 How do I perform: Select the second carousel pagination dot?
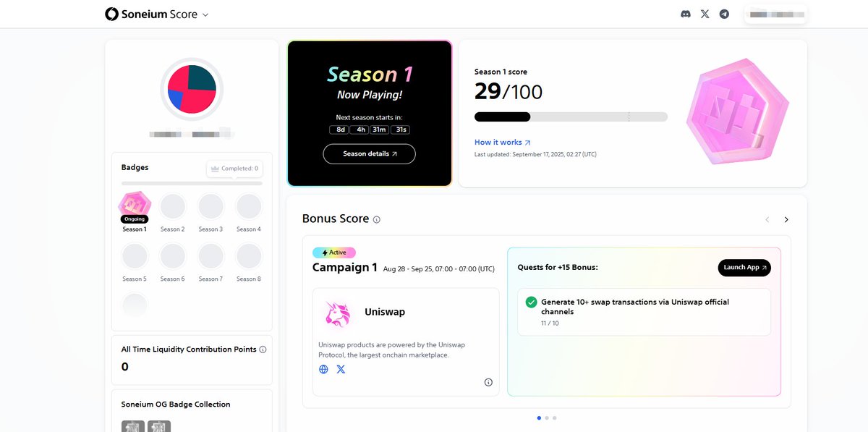coord(547,418)
